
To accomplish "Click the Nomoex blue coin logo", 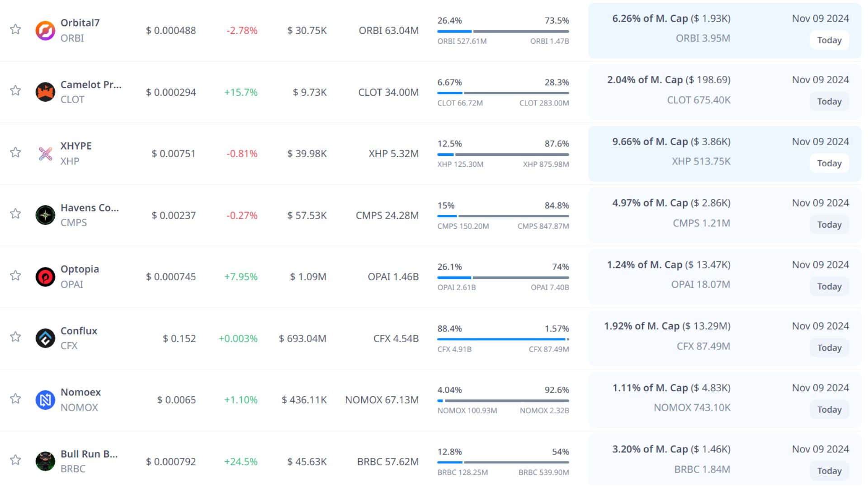I will 45,400.
